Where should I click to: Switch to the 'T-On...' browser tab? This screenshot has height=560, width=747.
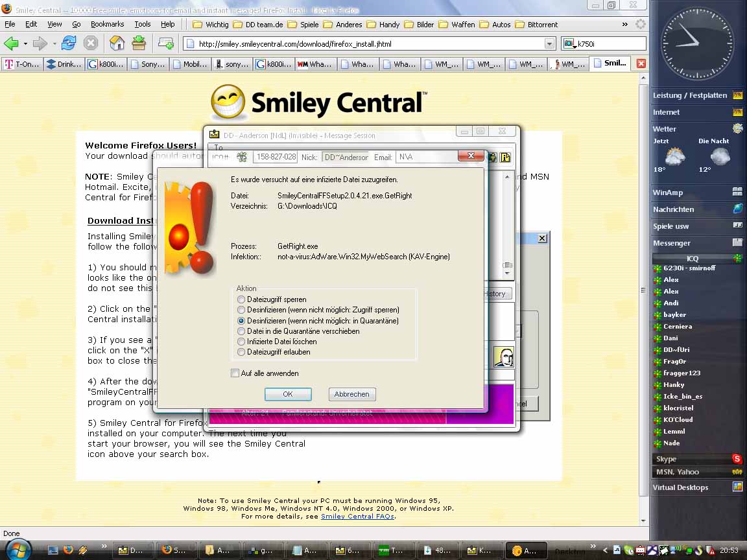(x=22, y=64)
